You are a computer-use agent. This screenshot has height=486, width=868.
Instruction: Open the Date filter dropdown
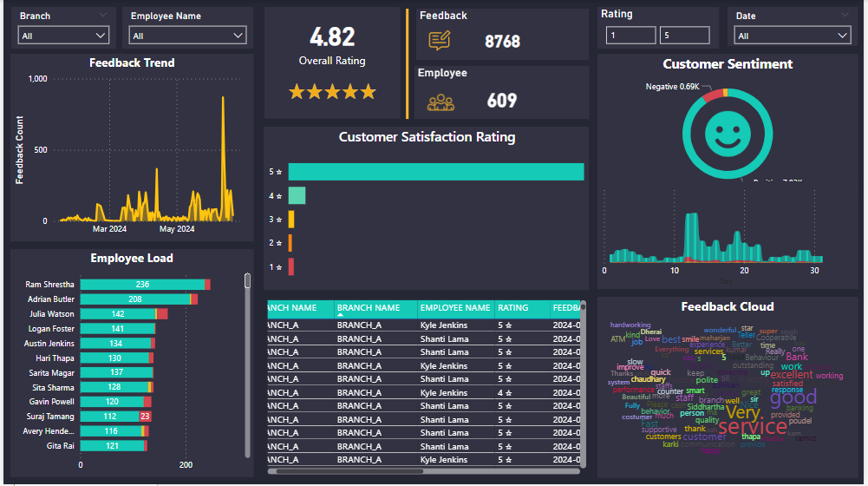click(792, 36)
